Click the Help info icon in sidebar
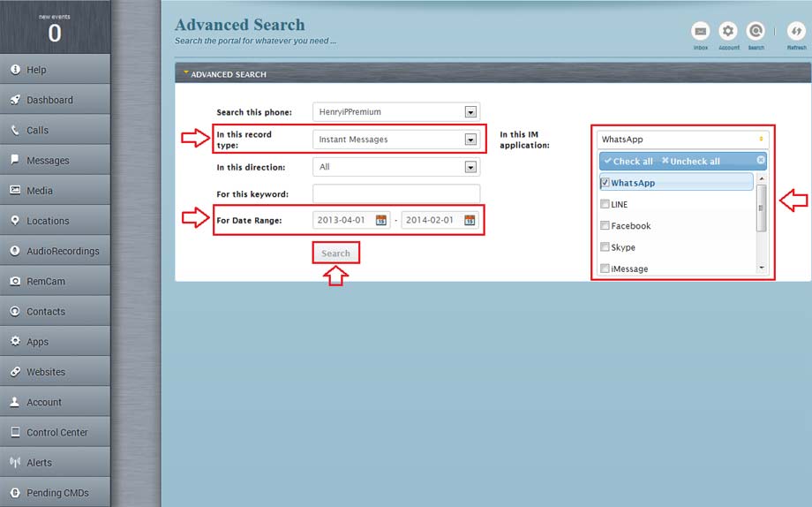Viewport: 812px width, 507px height. pyautogui.click(x=15, y=69)
